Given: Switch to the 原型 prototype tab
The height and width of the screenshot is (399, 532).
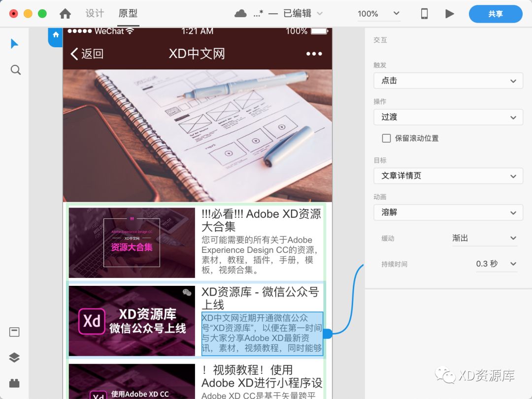Looking at the screenshot, I should [128, 13].
